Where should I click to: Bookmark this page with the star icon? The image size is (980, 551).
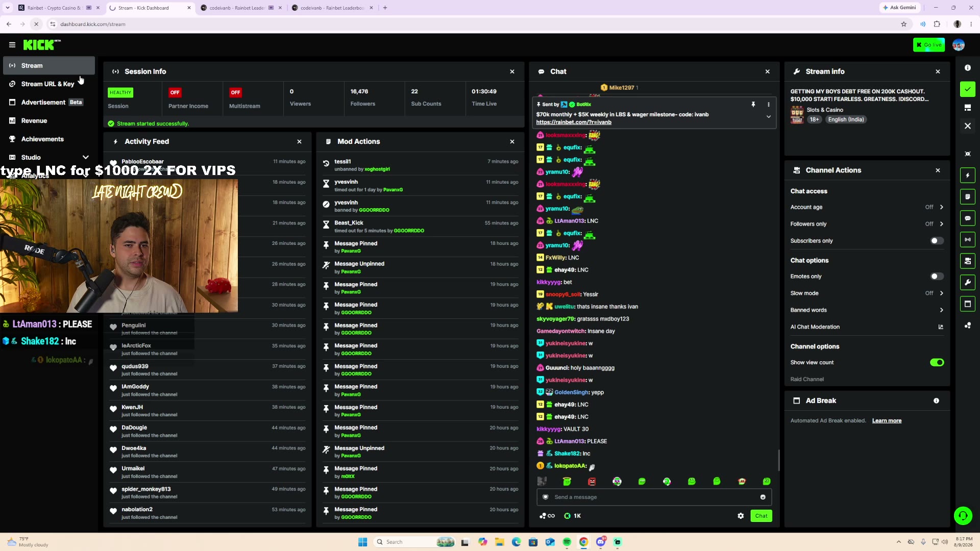coord(904,24)
